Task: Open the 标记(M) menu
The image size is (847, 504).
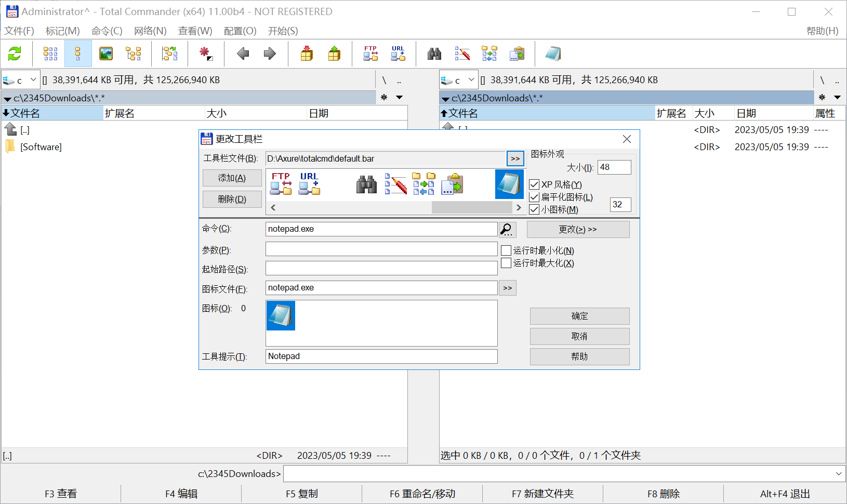Action: click(63, 31)
